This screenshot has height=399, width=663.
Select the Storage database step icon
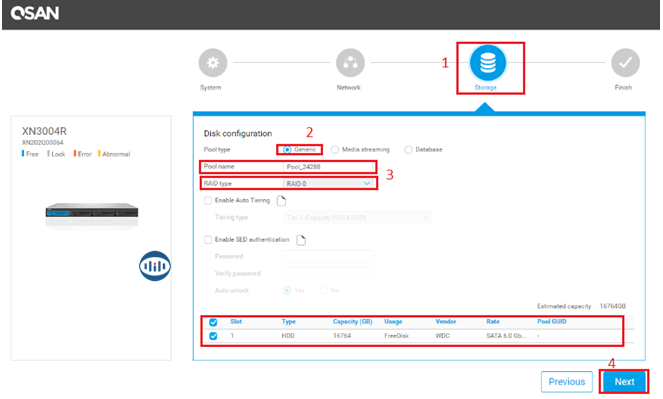[x=488, y=63]
